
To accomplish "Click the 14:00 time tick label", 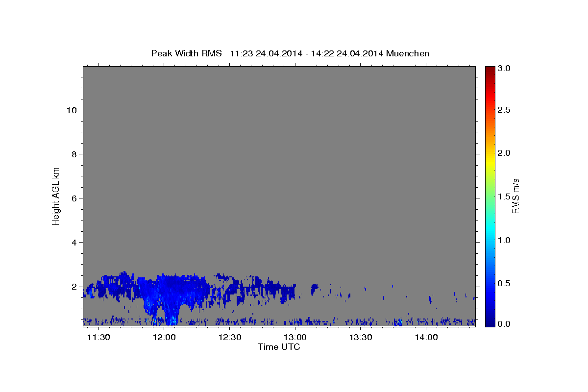I will (427, 338).
